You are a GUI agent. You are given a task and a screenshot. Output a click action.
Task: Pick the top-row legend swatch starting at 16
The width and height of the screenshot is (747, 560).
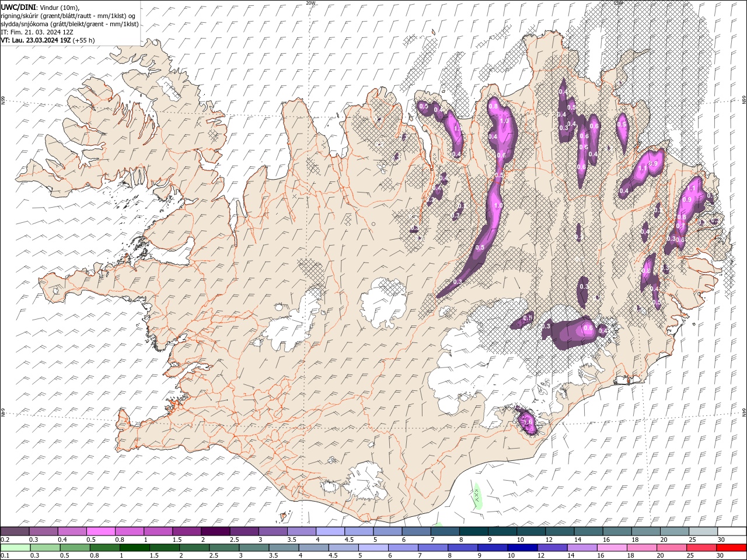tap(616, 531)
